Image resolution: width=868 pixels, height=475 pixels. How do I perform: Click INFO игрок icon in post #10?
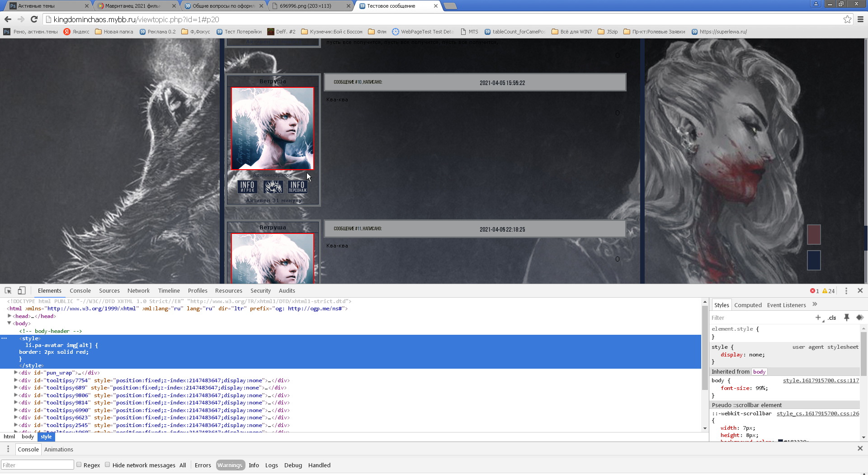tap(247, 187)
